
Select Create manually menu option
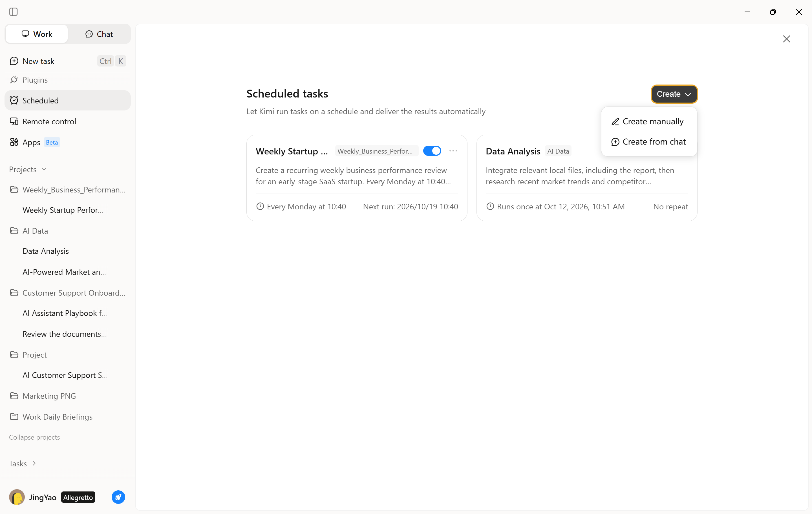[x=648, y=121]
